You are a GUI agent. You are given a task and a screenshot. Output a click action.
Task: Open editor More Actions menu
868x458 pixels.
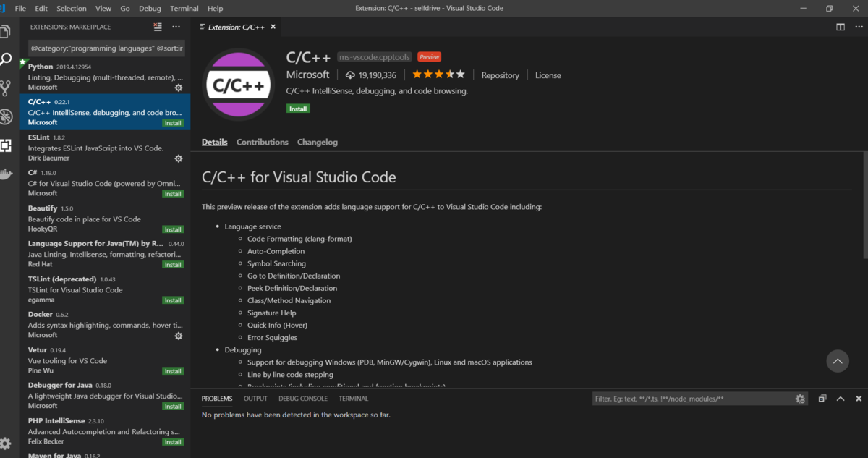click(x=859, y=27)
